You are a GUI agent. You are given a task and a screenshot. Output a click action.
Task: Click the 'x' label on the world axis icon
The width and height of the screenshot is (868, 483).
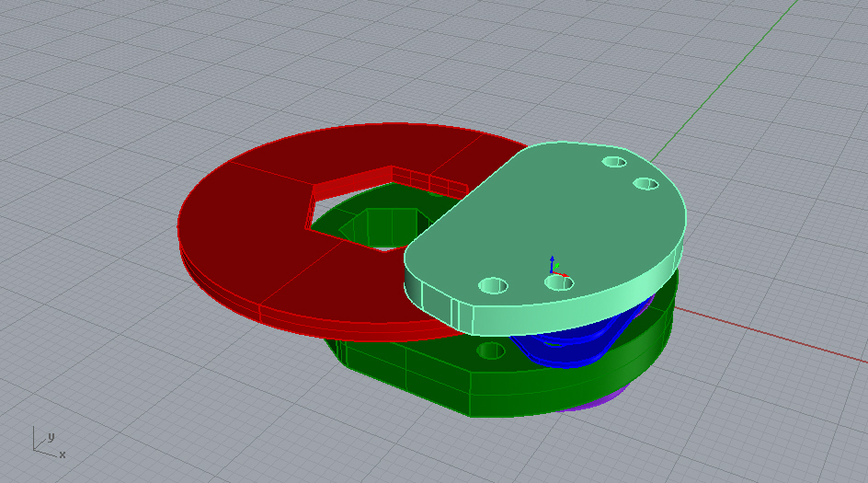(63, 454)
